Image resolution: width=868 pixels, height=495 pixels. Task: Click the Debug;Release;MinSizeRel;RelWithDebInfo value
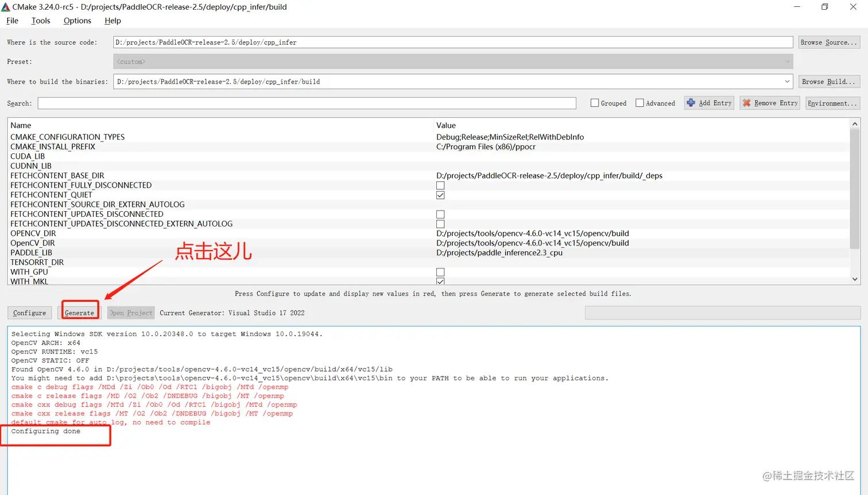click(x=510, y=137)
